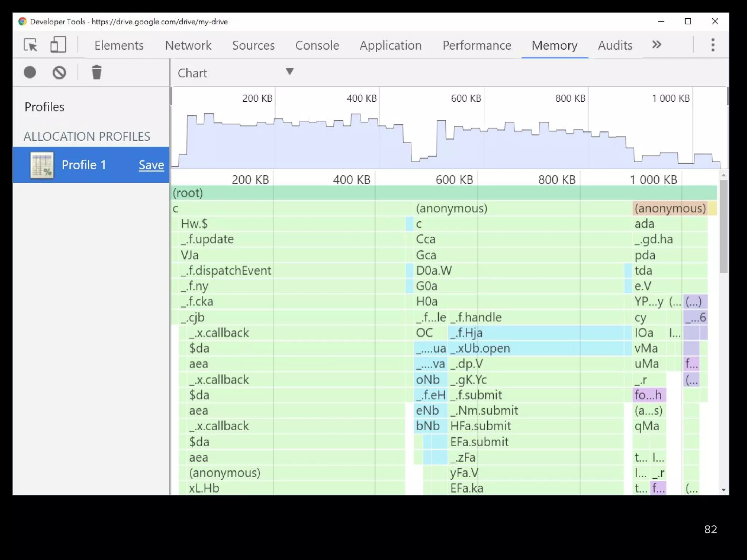Screen dimensions: 747x560
Task: Open the Chart view dropdown
Action: coord(236,73)
